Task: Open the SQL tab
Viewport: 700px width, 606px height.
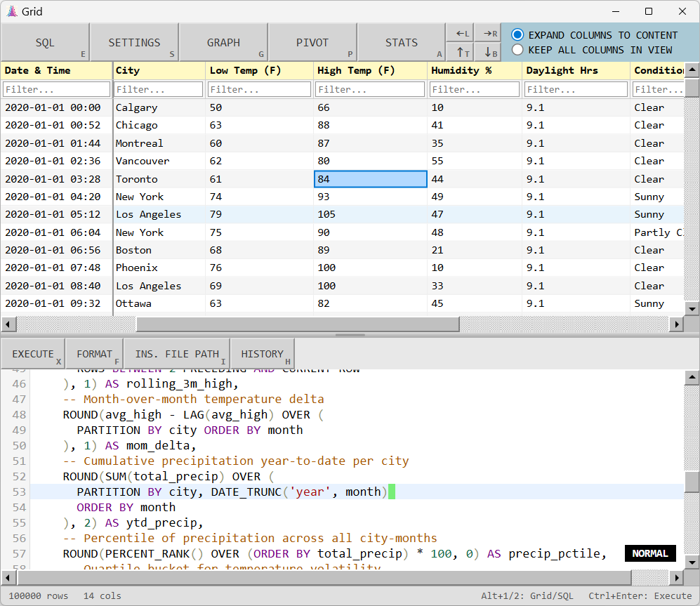Action: coord(45,43)
